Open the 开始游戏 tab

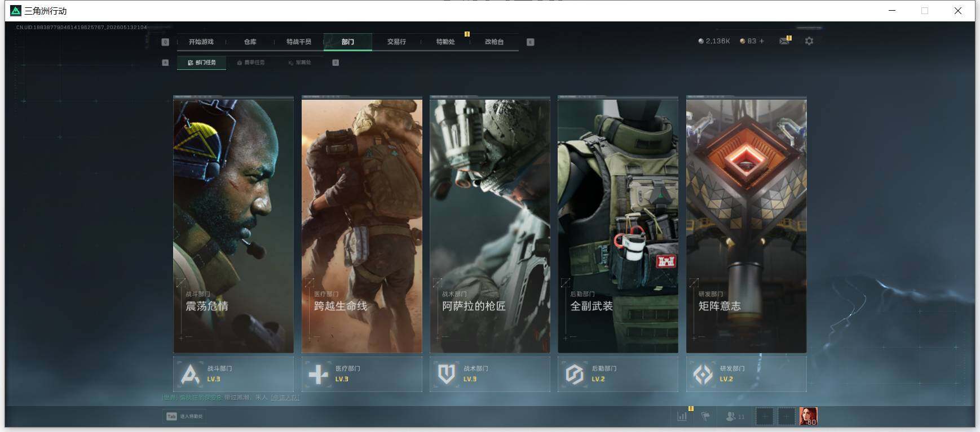201,42
